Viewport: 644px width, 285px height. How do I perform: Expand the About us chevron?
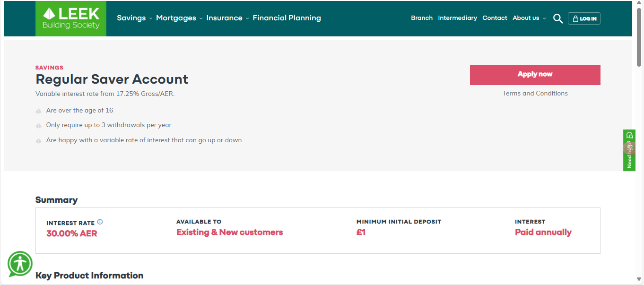click(x=544, y=18)
